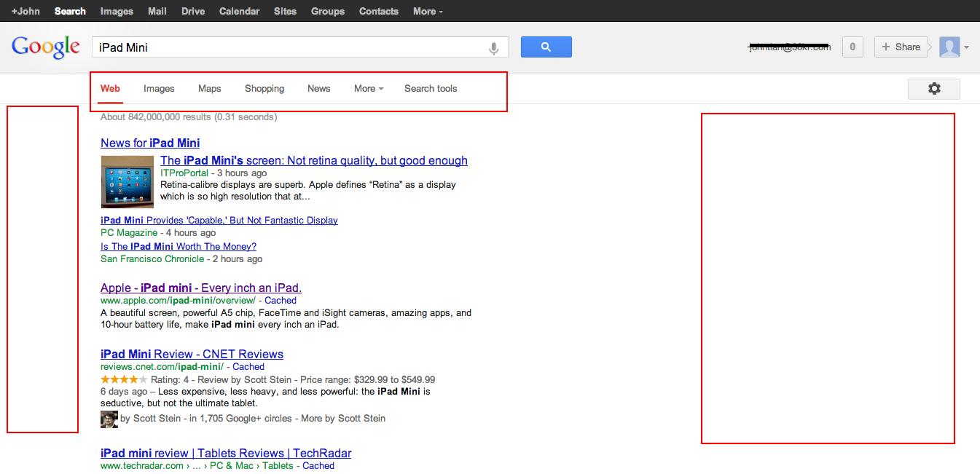Click the Google logo
This screenshot has width=980, height=474.
(45, 47)
